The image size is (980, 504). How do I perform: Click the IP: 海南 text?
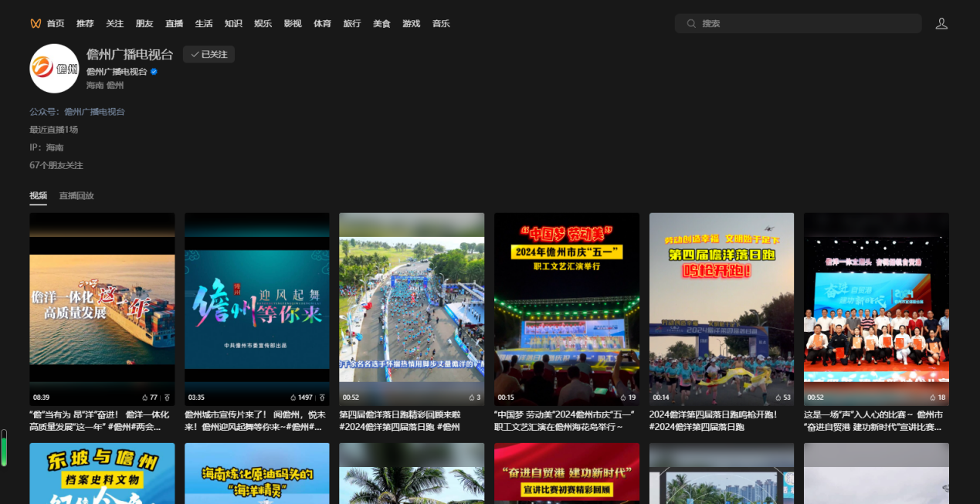coord(46,147)
